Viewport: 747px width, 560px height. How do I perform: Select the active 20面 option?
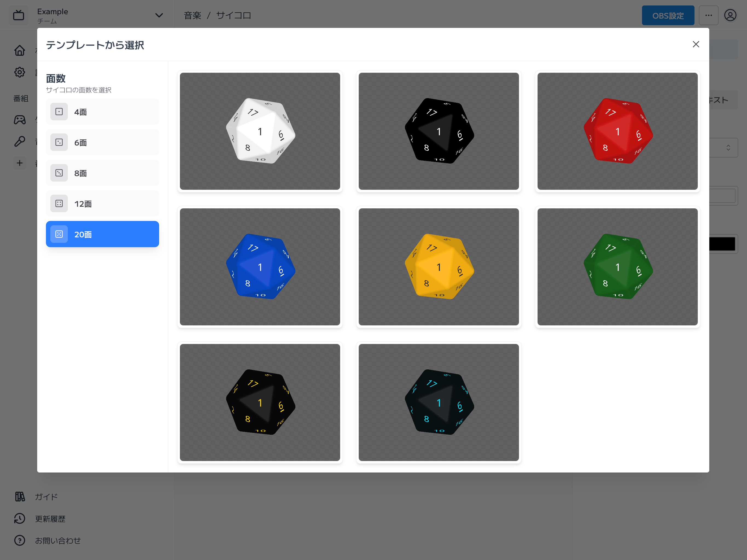click(102, 234)
